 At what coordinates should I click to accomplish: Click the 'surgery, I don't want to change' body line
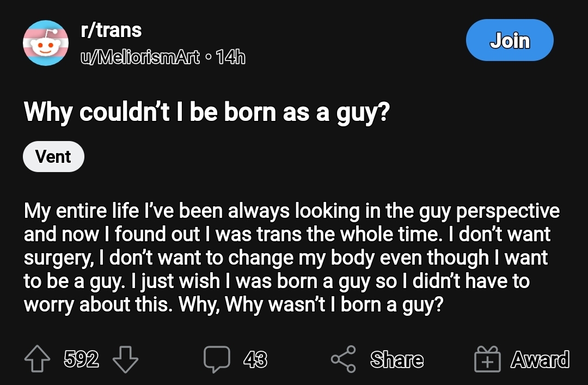286,258
